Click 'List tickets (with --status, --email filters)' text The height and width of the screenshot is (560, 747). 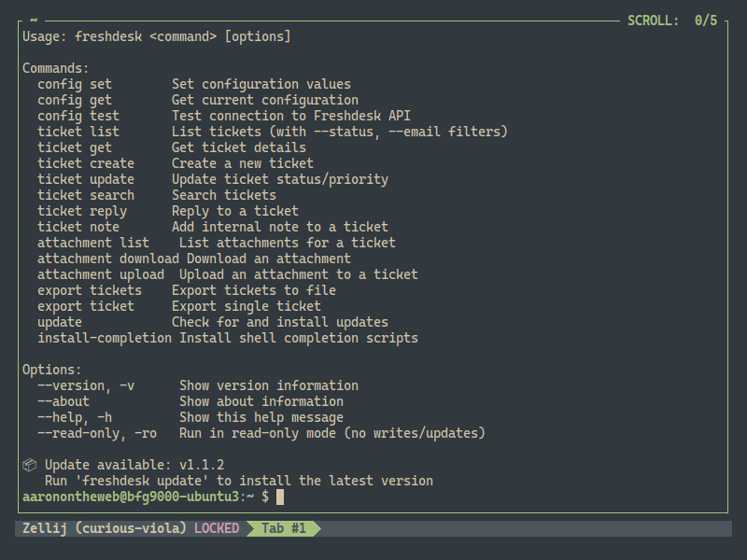click(x=340, y=132)
